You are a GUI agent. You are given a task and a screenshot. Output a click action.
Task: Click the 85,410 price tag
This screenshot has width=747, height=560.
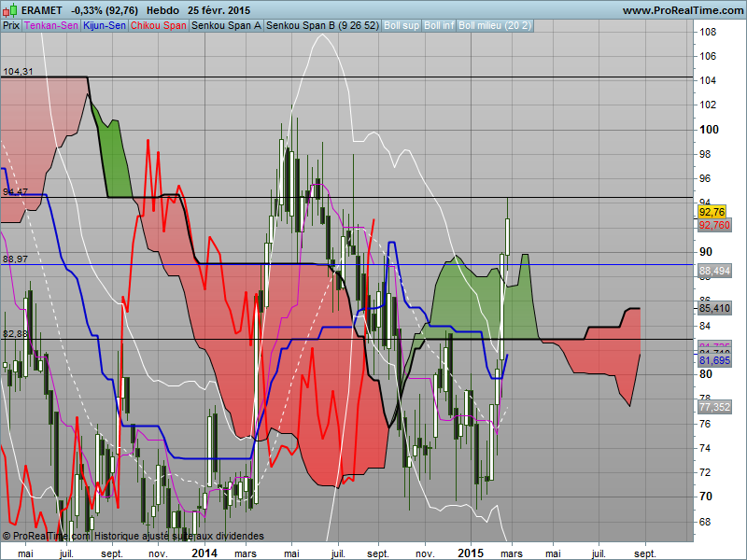[714, 308]
